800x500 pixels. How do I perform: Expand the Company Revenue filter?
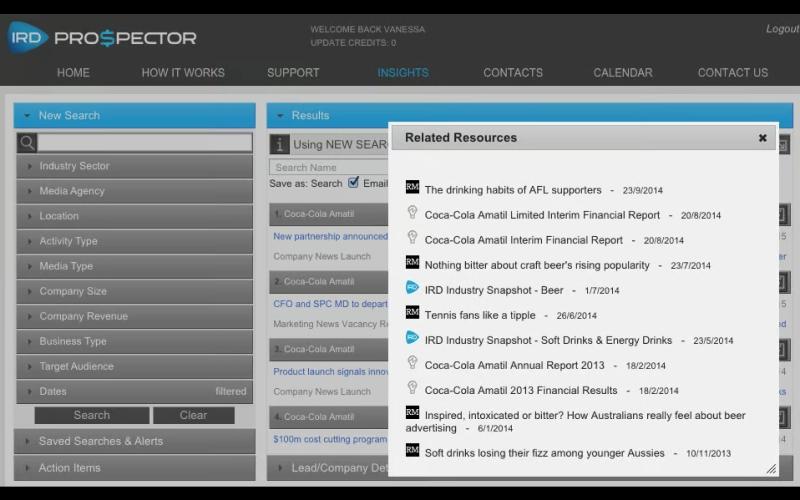[135, 316]
